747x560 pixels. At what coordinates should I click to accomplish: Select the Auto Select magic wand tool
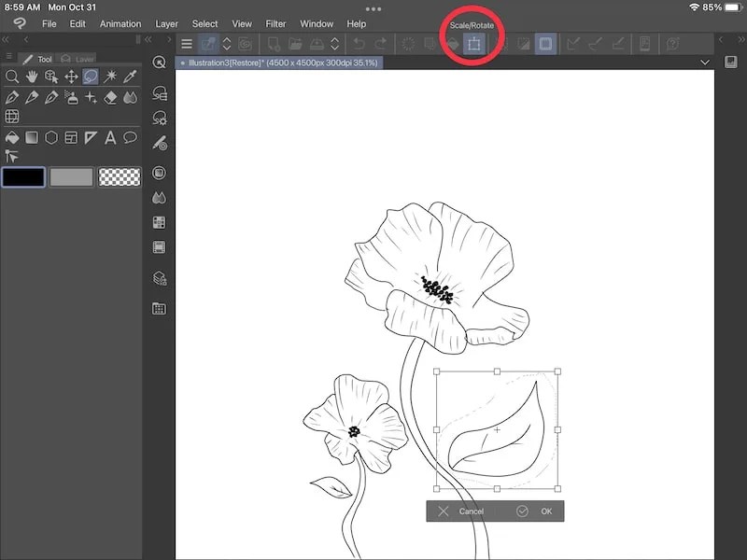coord(112,77)
